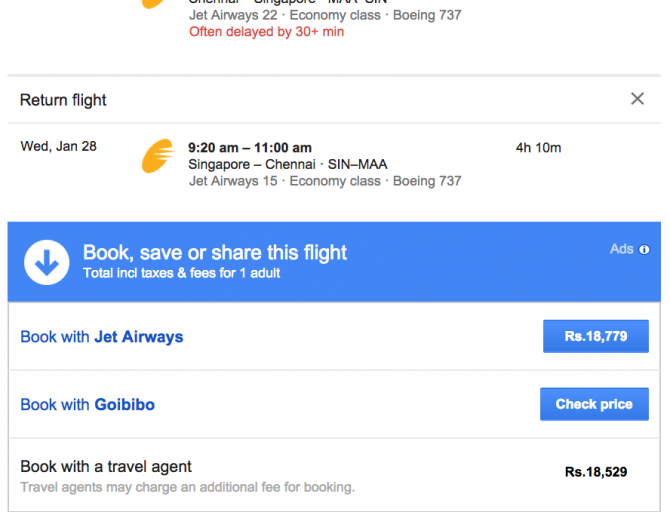This screenshot has height=512, width=670.
Task: Click the partial airline logo at top
Action: [153, 3]
